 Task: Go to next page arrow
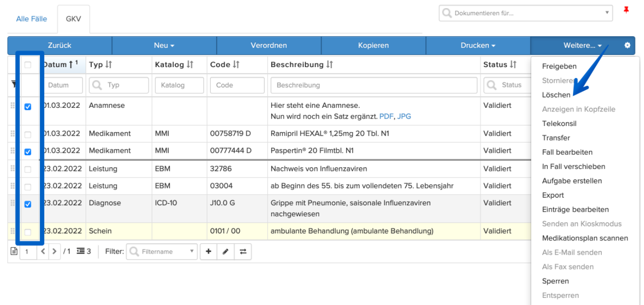point(54,251)
